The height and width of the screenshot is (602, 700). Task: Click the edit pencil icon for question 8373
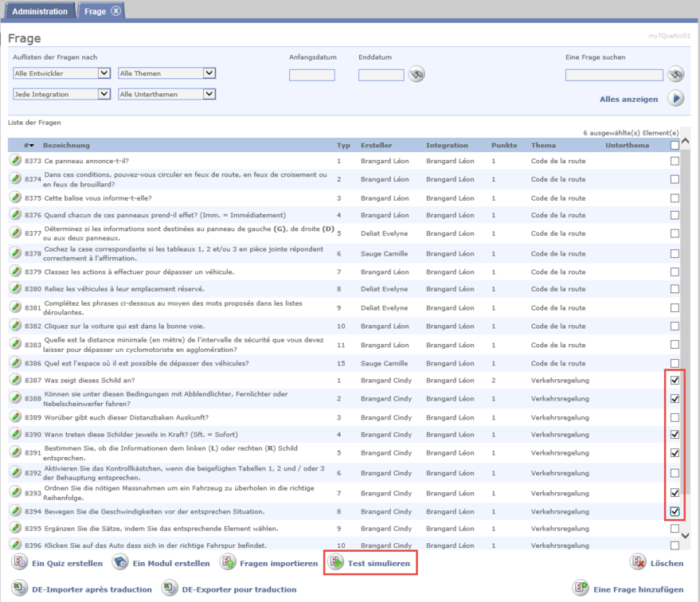coord(15,161)
